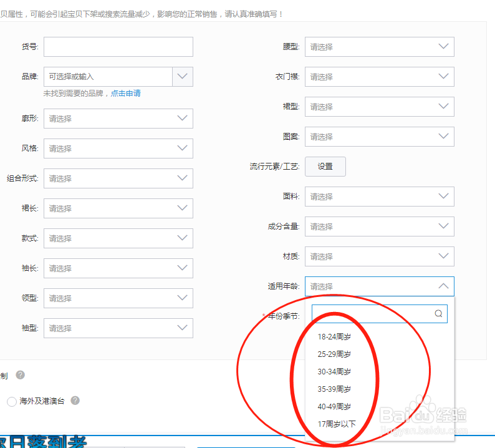This screenshot has width=495, height=448.
Task: Click the 货号 text input field
Action: (118, 47)
